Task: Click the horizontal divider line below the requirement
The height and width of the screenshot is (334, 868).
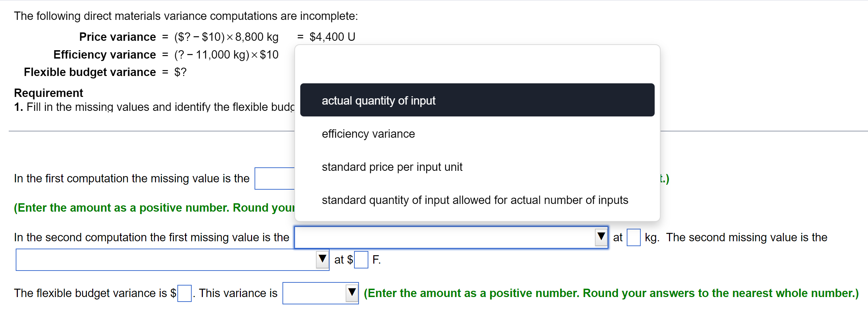Action: pyautogui.click(x=140, y=131)
